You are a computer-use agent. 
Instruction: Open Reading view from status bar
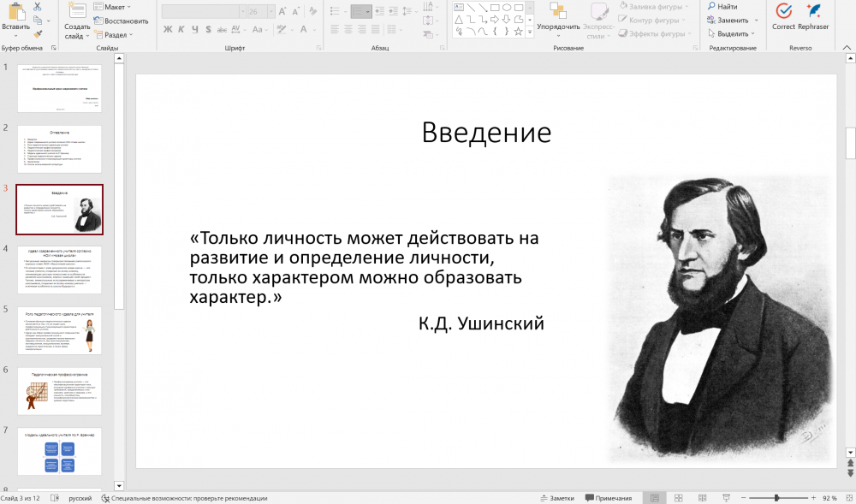(702, 498)
